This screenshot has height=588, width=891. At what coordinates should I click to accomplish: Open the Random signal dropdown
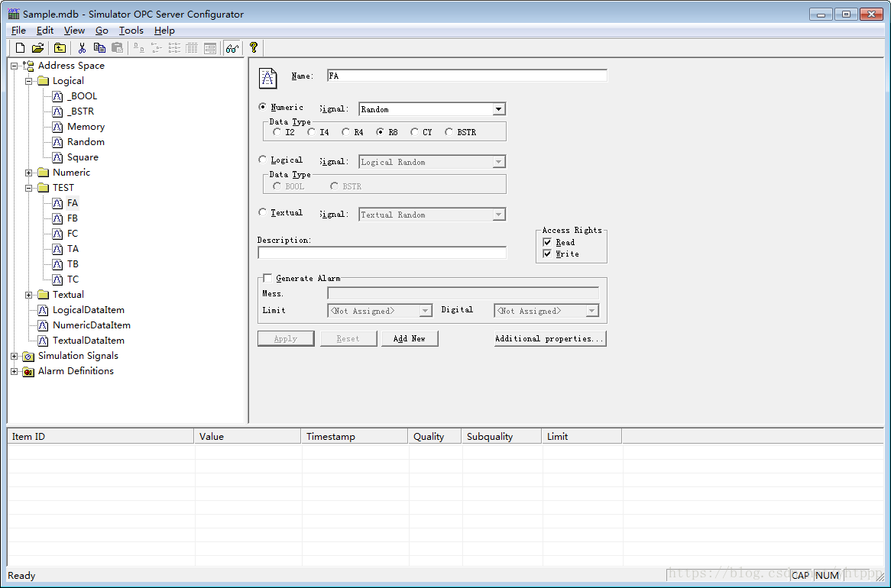click(x=498, y=109)
